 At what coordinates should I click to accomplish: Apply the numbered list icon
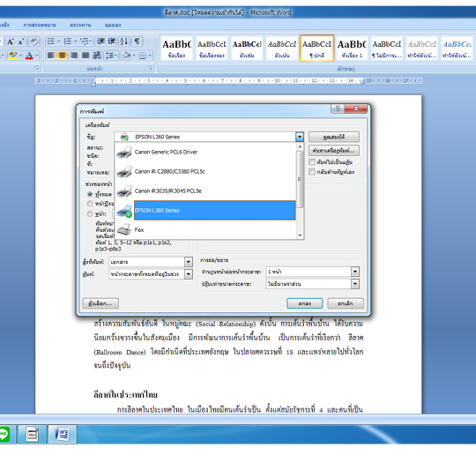68,41
